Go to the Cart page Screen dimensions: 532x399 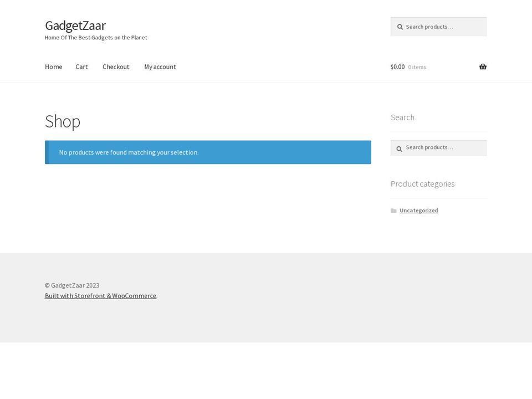click(82, 67)
